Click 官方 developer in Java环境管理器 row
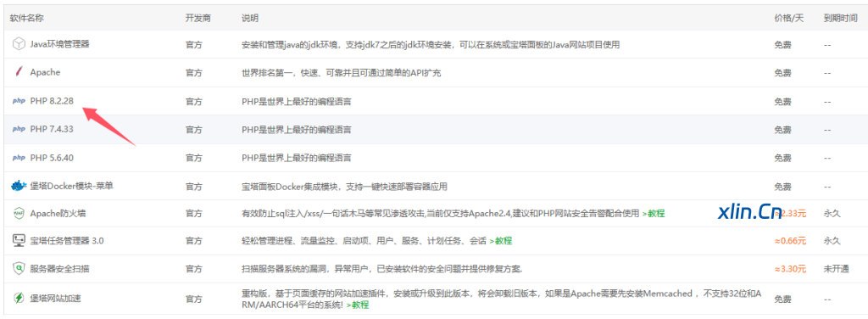Image resolution: width=868 pixels, height=319 pixels. tap(194, 44)
